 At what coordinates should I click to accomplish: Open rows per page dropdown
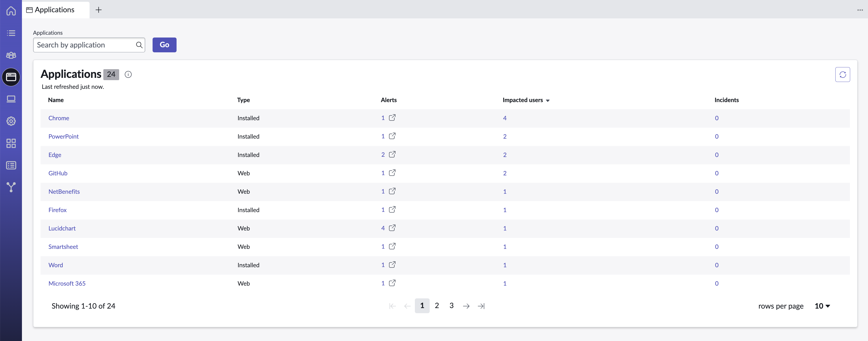(822, 306)
